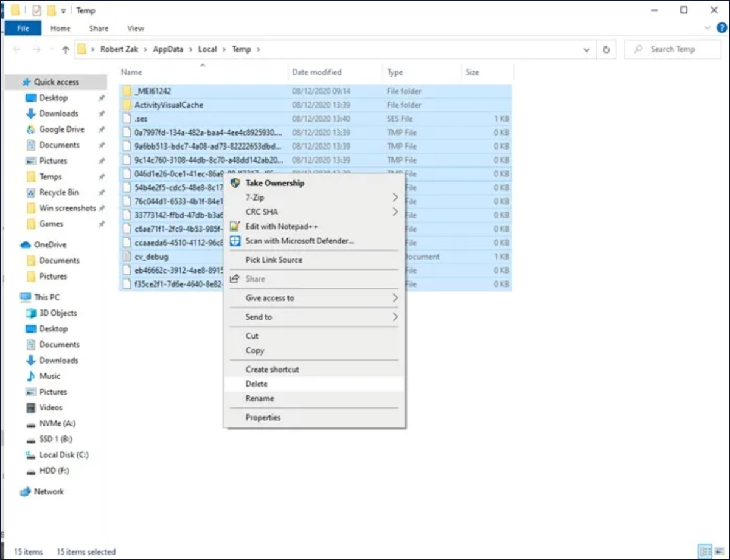This screenshot has width=730, height=560.
Task: Open the address bar history dropdown
Action: [x=585, y=49]
